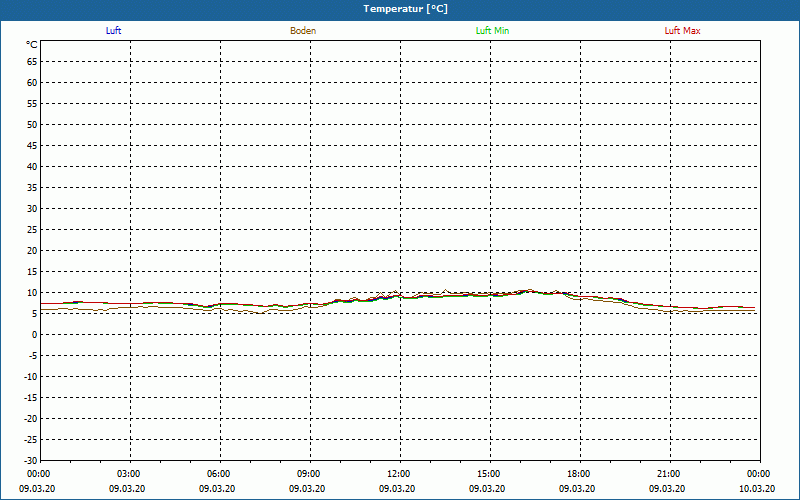Click the 10 y-axis label
The width and height of the screenshot is (800, 500).
[x=32, y=293]
